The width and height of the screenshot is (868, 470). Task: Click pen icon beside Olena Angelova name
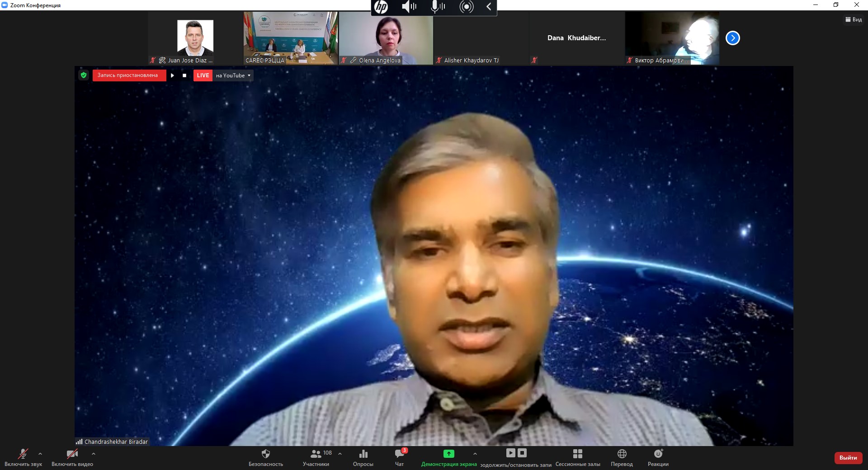[x=354, y=60]
